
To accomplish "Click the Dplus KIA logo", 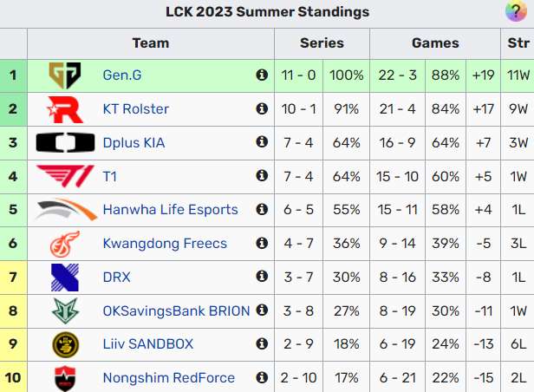I will (x=65, y=143).
